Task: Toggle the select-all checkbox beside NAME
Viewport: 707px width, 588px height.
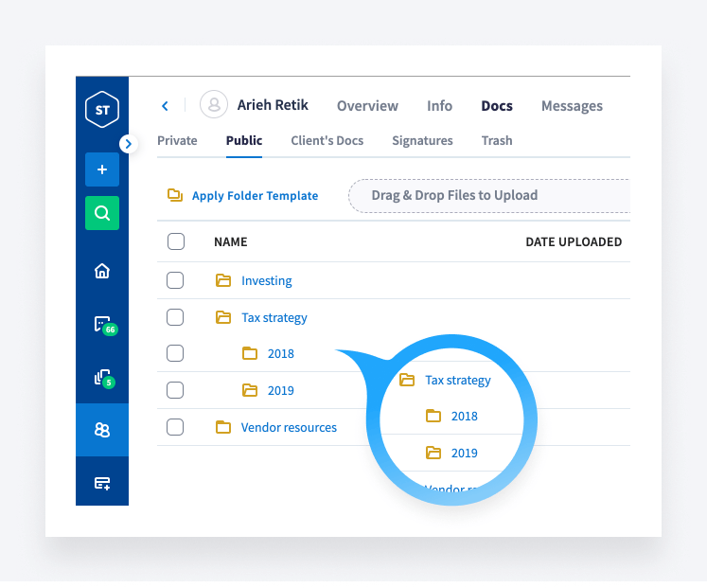Action: point(176,241)
